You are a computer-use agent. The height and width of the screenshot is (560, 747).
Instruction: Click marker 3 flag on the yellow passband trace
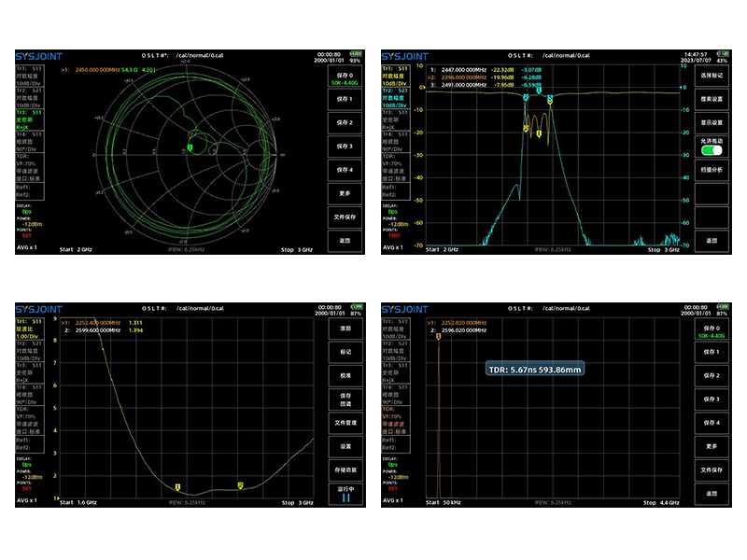[x=550, y=103]
